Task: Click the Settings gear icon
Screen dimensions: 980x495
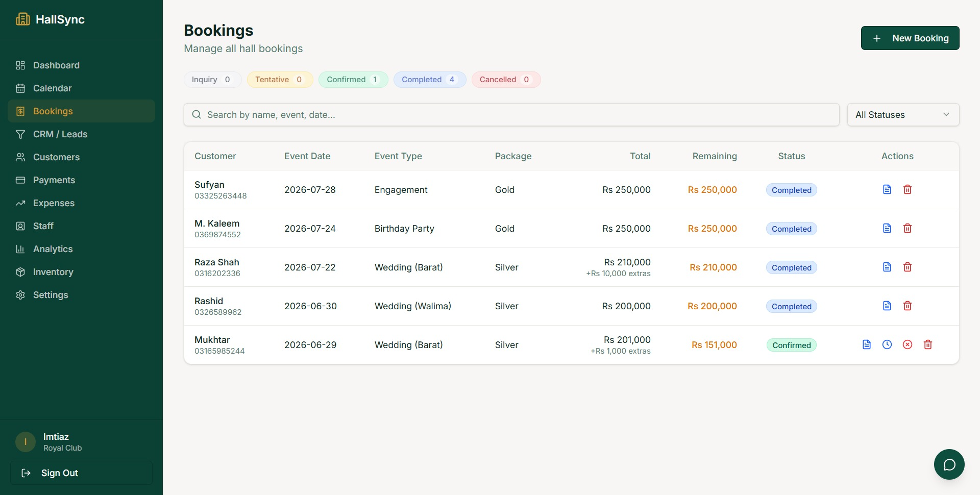Action: pyautogui.click(x=20, y=295)
